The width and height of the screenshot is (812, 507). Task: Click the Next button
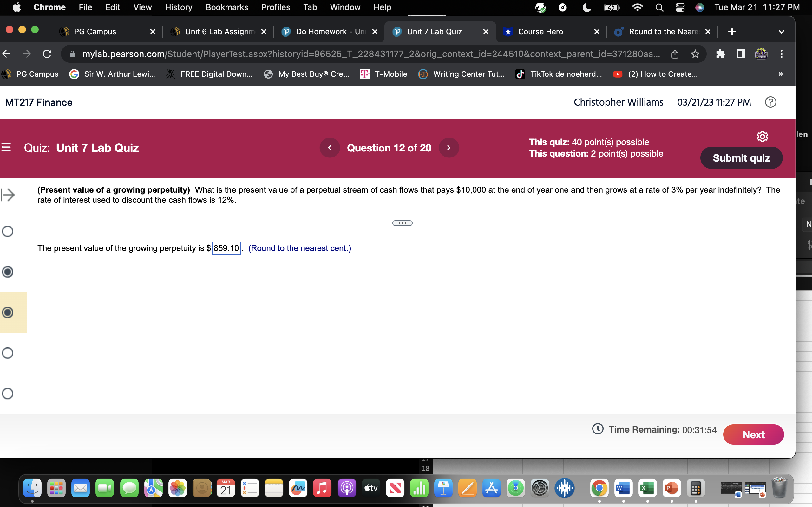[754, 434]
